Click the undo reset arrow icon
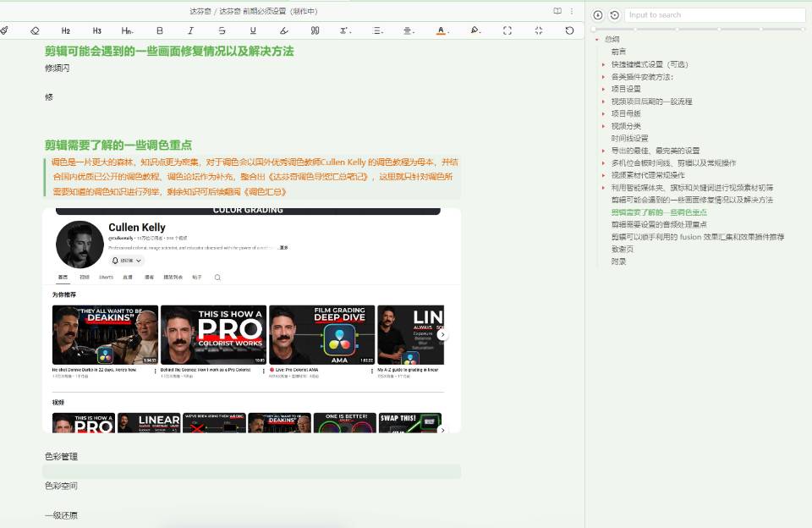The image size is (812, 528). coord(569,30)
